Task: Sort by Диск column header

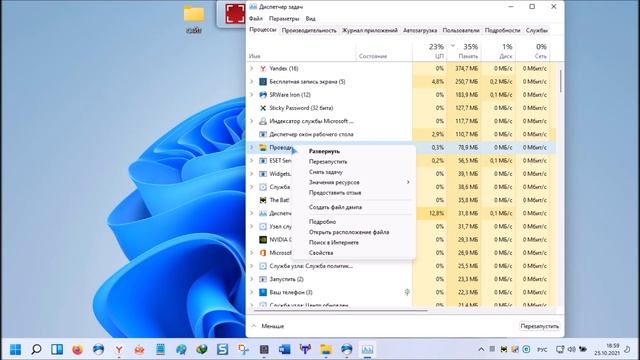Action: (x=498, y=51)
